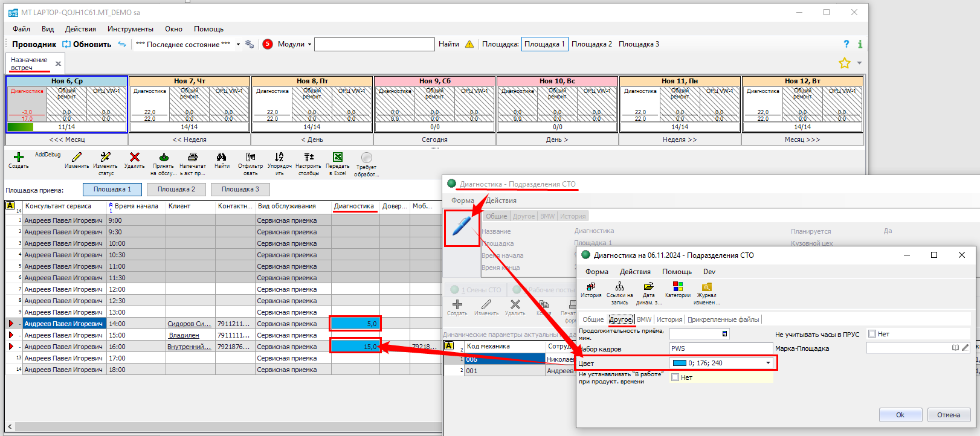The width and height of the screenshot is (980, 436).
Task: Click the binoculars Найти icon in toolbar
Action: [222, 157]
